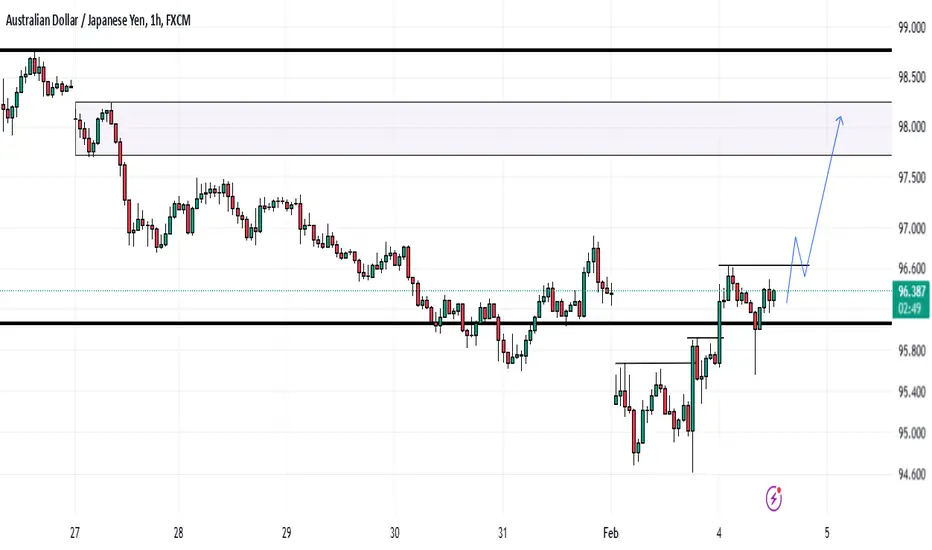Image resolution: width=932 pixels, height=550 pixels.
Task: Select the shaded supply zone rectangle
Action: (483, 128)
